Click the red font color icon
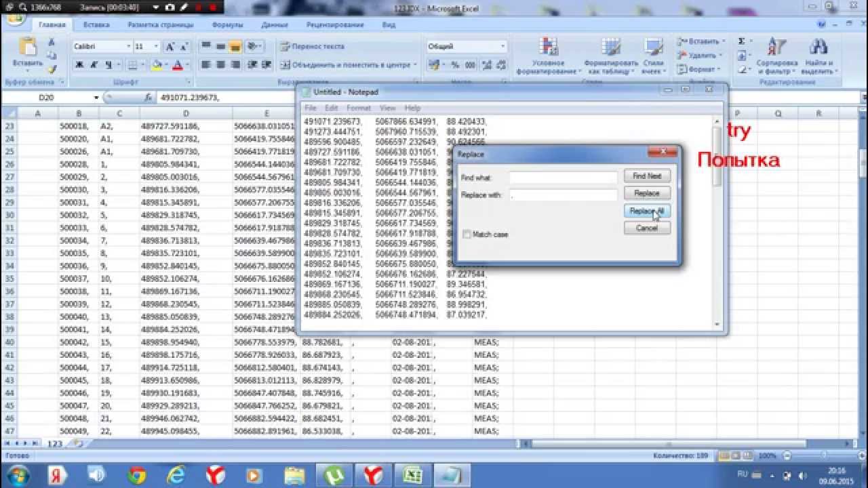 pyautogui.click(x=178, y=65)
